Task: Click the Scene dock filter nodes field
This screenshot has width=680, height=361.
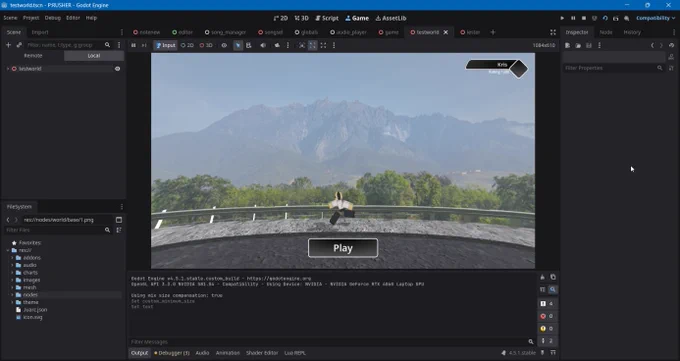Action: coord(69,45)
